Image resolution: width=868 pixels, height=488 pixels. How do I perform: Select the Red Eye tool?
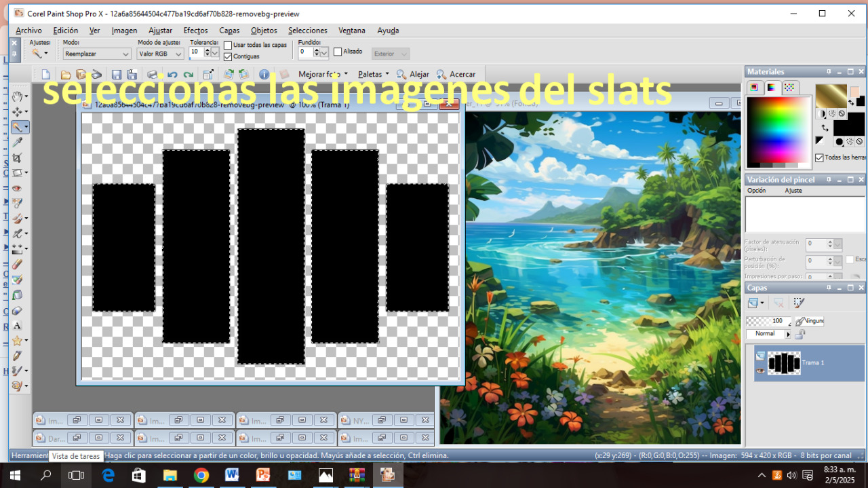coord(18,188)
